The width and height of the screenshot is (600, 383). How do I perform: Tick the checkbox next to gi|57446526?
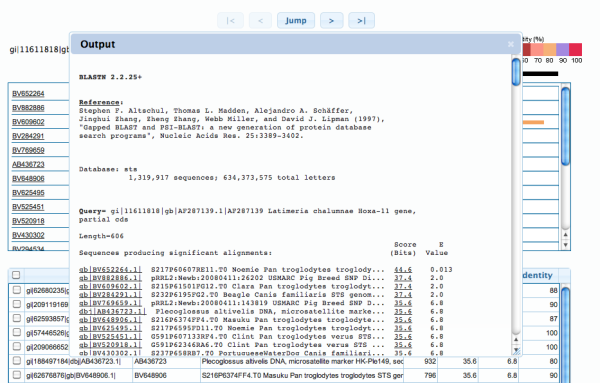(16, 332)
